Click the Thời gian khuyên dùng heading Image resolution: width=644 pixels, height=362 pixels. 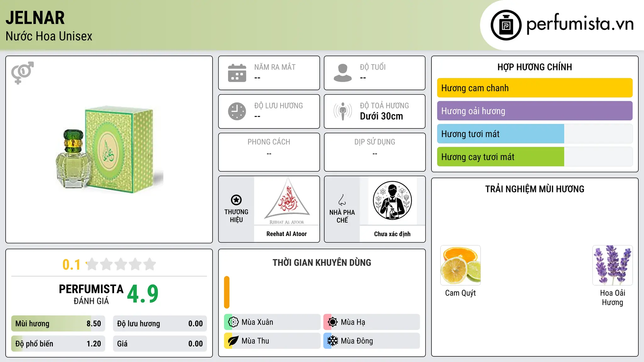[322, 262]
